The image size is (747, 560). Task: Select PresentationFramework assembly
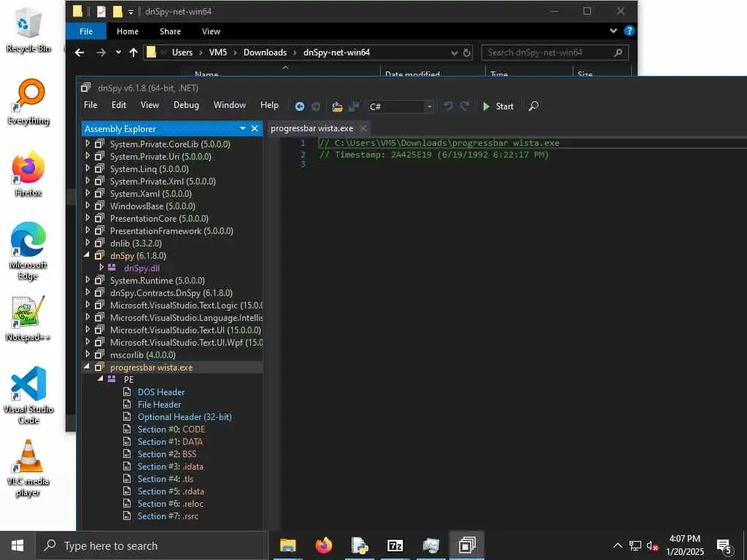[x=171, y=231]
